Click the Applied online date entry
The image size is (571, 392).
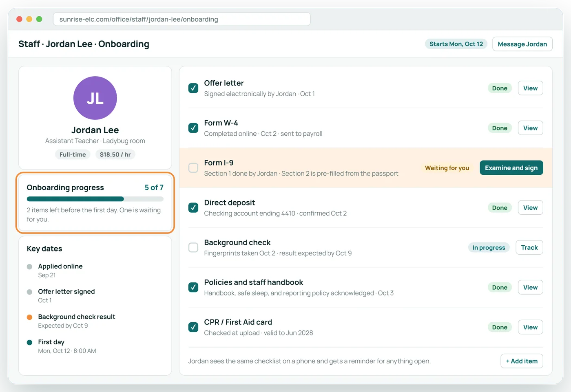point(60,271)
